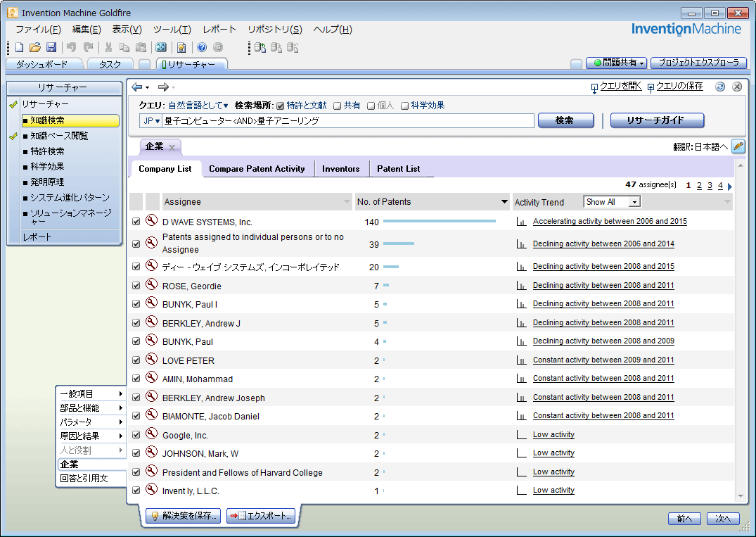Select システム進化パターン in the Researcher panel

(70, 197)
